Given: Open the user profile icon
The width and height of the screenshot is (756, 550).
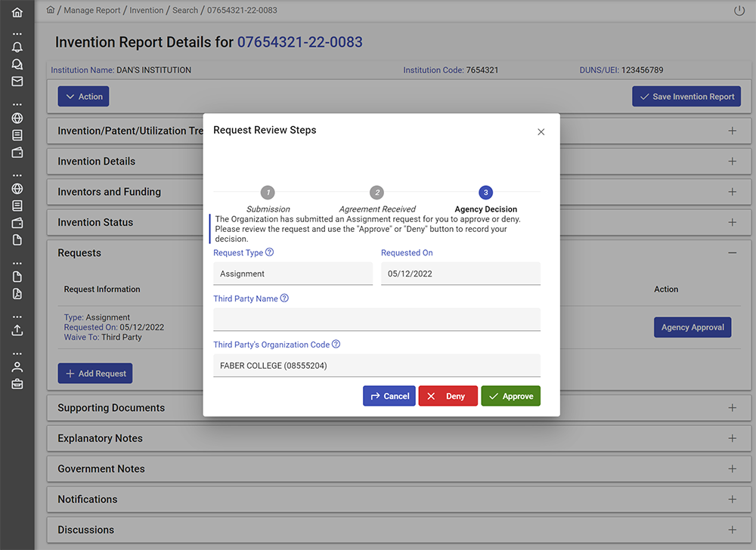Looking at the screenshot, I should [17, 367].
